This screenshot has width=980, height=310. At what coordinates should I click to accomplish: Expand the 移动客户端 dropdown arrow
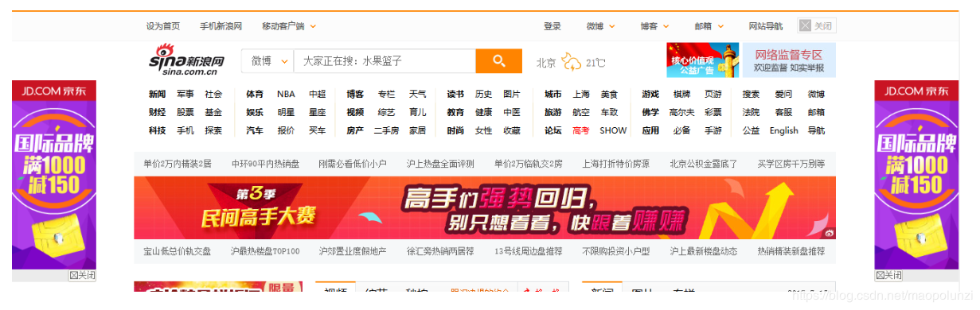click(313, 26)
